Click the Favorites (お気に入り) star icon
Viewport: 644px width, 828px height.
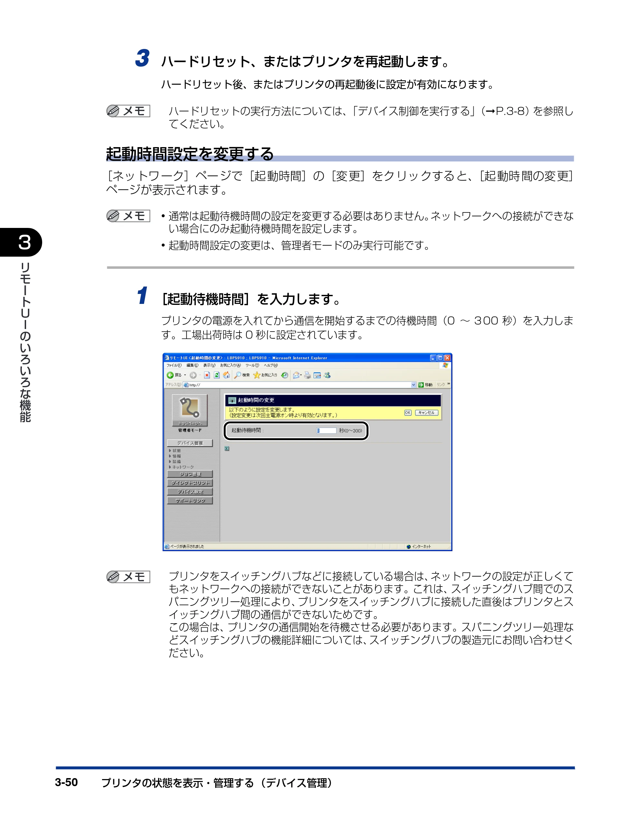click(257, 375)
